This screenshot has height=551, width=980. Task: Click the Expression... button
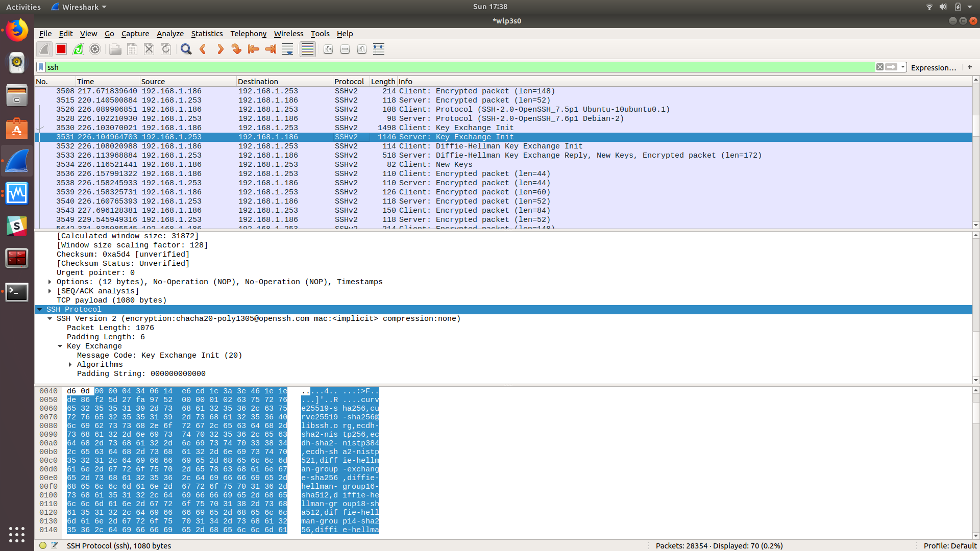(934, 67)
